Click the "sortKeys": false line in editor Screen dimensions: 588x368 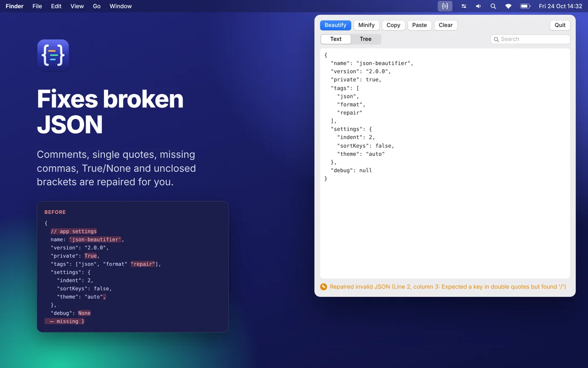pyautogui.click(x=365, y=146)
